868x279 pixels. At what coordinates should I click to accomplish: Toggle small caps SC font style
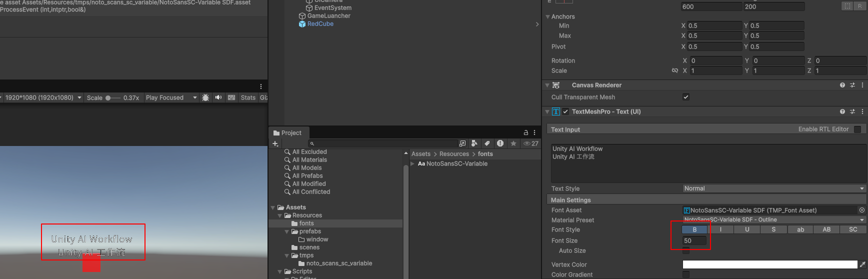tap(853, 229)
